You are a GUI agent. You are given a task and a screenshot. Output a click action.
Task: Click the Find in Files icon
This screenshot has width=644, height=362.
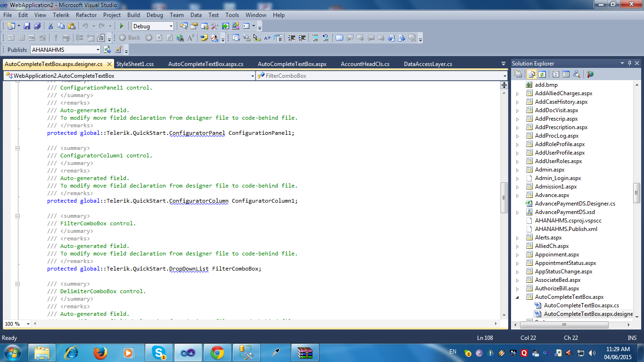[x=184, y=26]
